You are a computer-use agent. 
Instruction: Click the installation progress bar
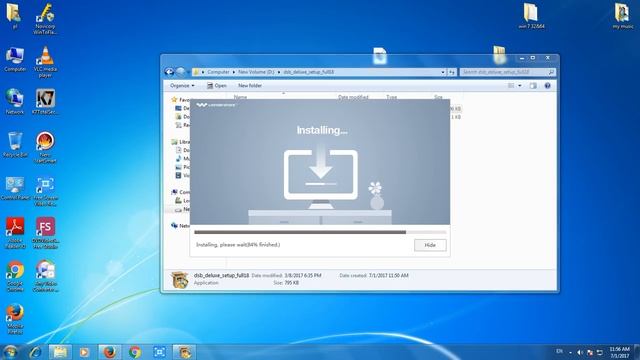320,232
